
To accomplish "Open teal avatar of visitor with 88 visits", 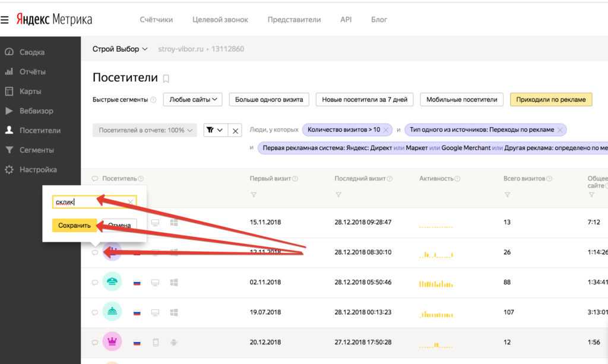I will 112,282.
